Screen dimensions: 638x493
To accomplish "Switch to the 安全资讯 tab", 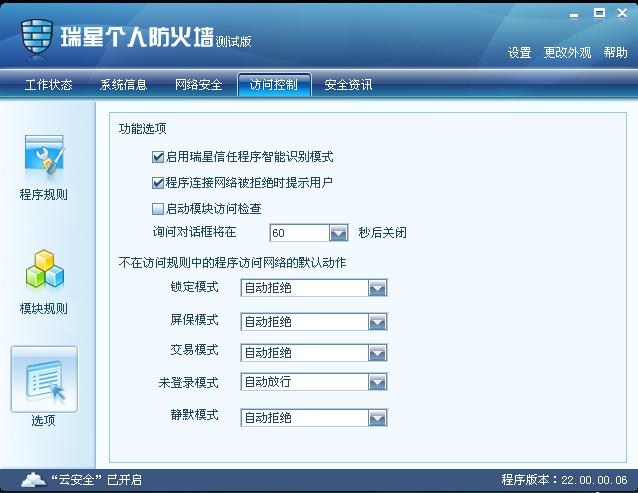I will (x=348, y=85).
